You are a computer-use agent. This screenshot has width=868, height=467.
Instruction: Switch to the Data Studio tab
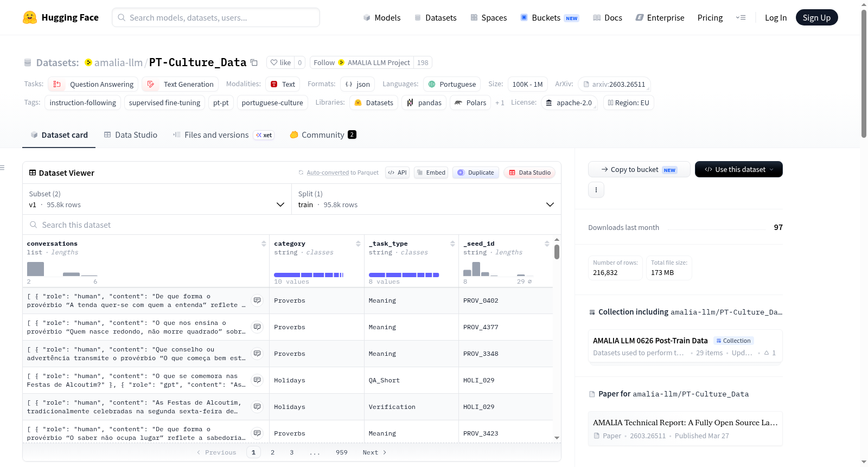[x=131, y=135]
